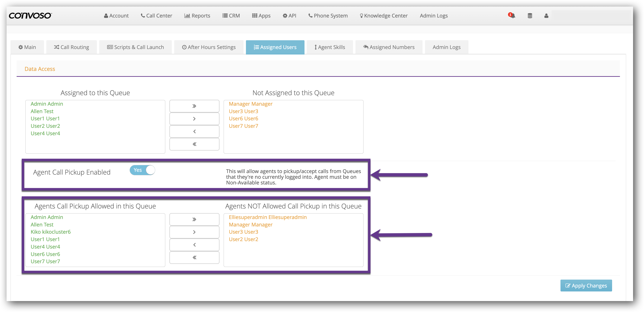The width and height of the screenshot is (644, 312).
Task: Select User3 User3 in Not Assigned list
Action: tap(243, 111)
